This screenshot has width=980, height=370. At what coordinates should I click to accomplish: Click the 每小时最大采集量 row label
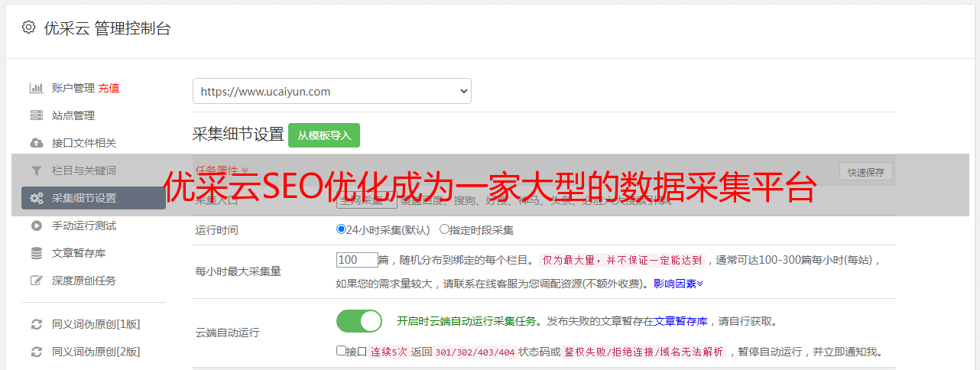[x=239, y=271]
